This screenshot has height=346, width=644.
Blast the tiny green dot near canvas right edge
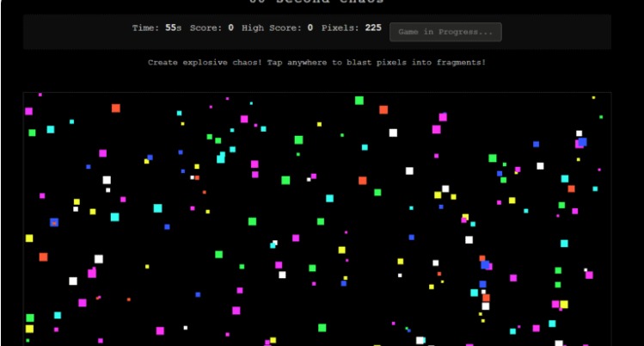pos(601,117)
